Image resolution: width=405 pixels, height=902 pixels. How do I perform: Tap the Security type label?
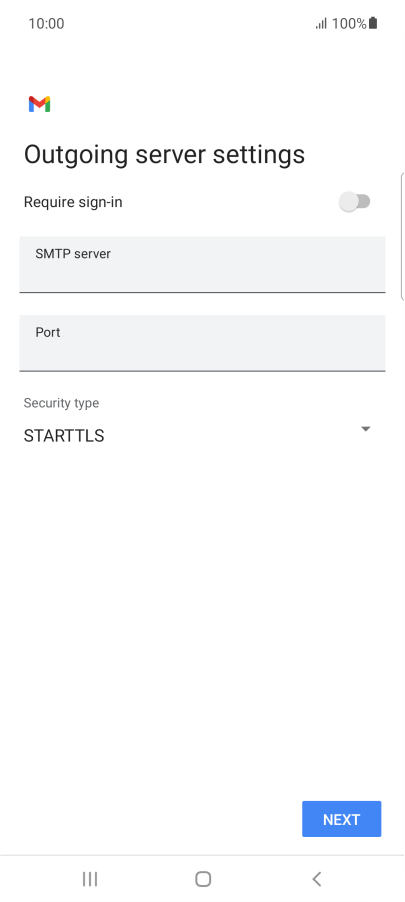click(61, 403)
